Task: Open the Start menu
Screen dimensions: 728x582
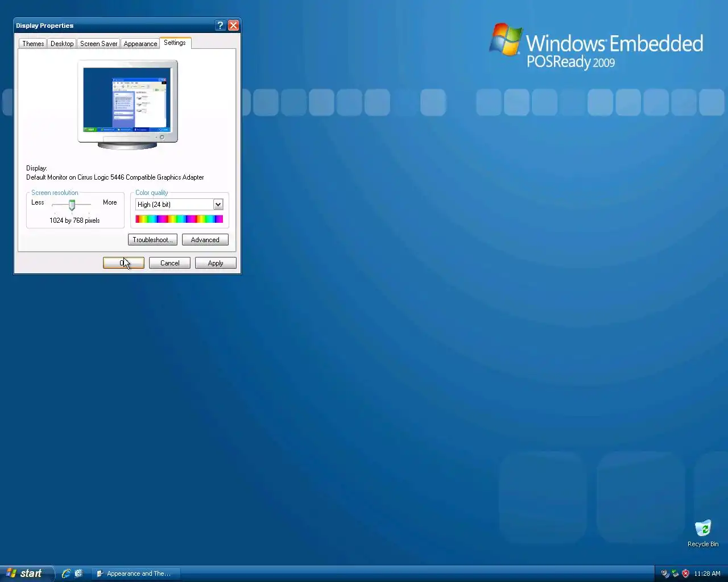Action: pos(27,573)
